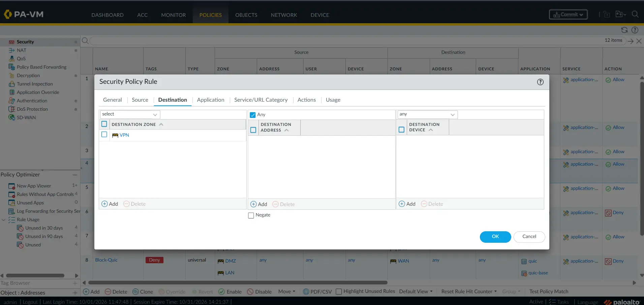The height and width of the screenshot is (305, 644).
Task: Click the Tunnel Inspection icon
Action: (x=11, y=84)
